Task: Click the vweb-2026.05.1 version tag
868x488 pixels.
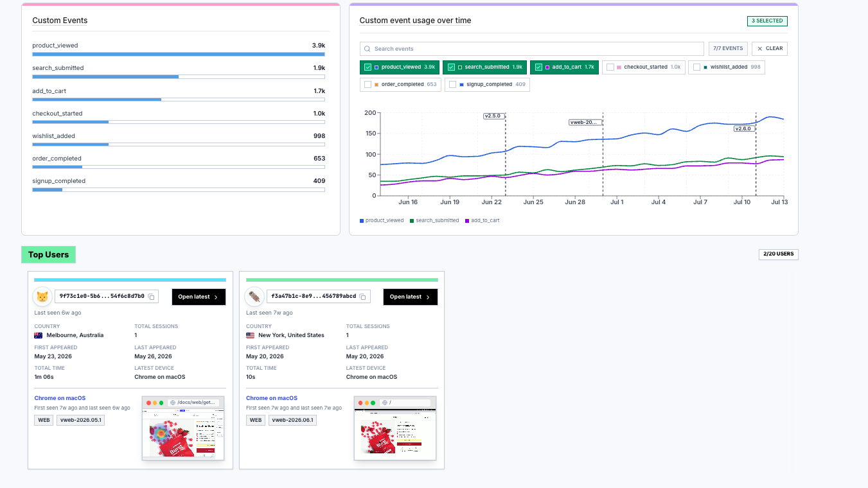Action: click(x=80, y=420)
